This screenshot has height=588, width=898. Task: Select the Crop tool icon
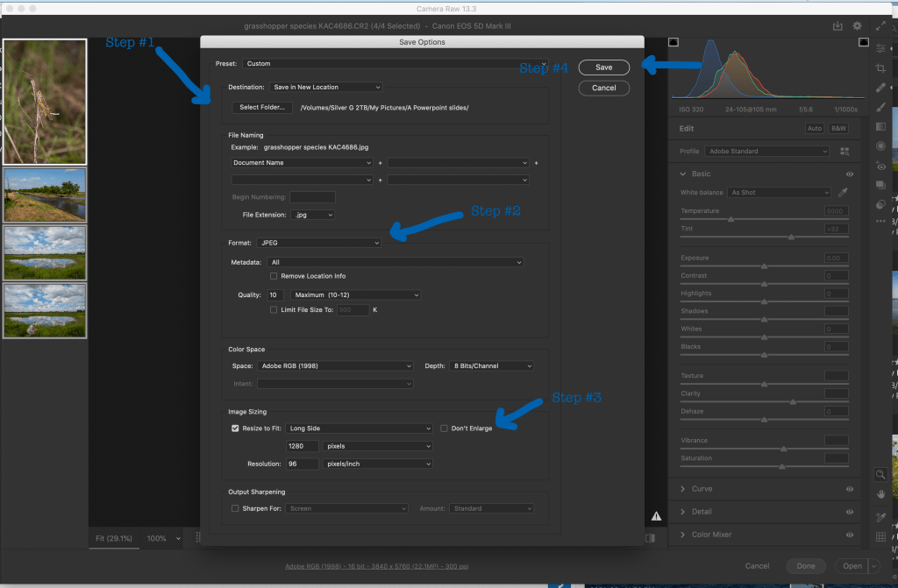coord(881,68)
